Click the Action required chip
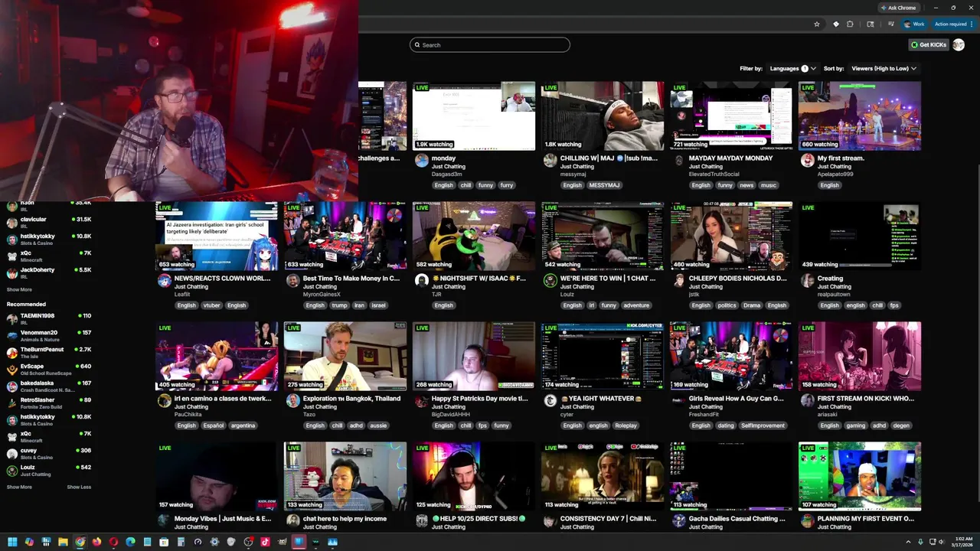The height and width of the screenshot is (551, 980). tap(953, 24)
